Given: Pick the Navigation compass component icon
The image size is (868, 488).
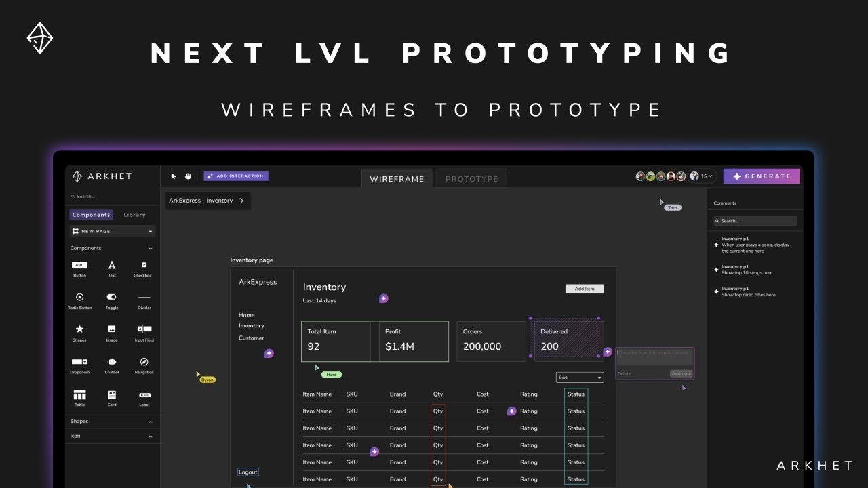Looking at the screenshot, I should tap(144, 361).
